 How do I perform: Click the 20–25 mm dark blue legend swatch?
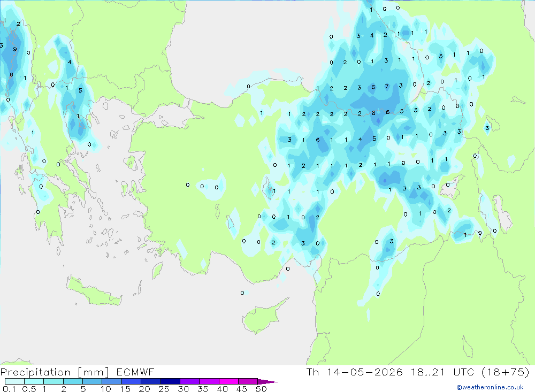click(x=150, y=381)
